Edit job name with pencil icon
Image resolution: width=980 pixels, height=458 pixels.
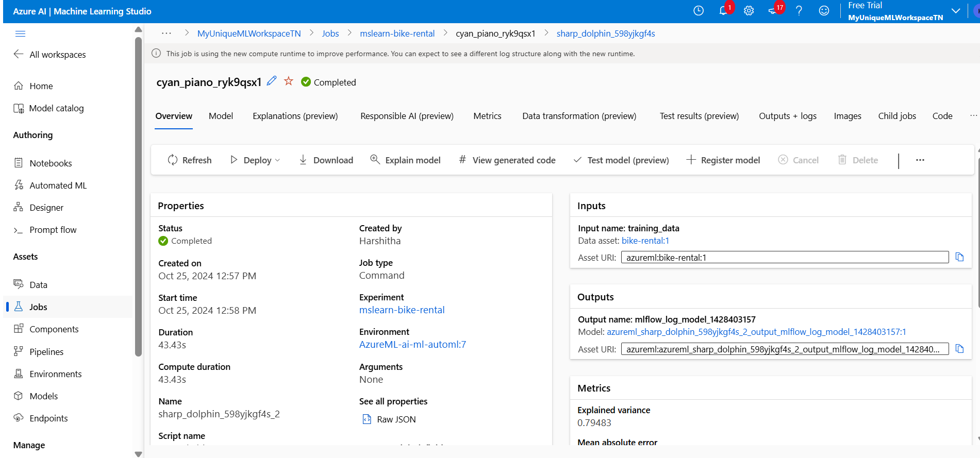[x=272, y=81]
